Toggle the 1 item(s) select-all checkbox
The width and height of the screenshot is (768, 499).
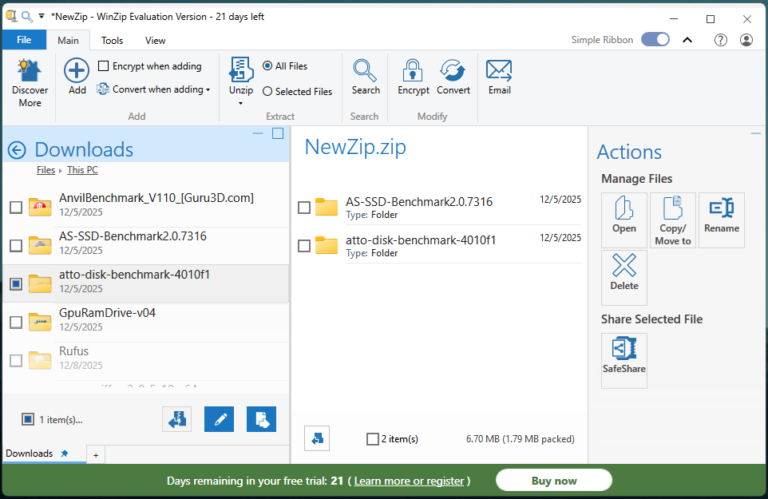coord(28,419)
